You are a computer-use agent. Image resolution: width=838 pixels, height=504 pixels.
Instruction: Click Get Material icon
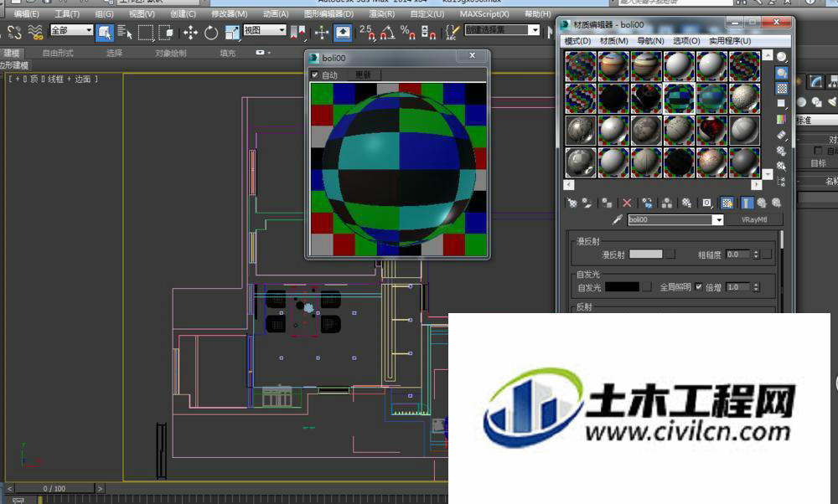pos(572,203)
